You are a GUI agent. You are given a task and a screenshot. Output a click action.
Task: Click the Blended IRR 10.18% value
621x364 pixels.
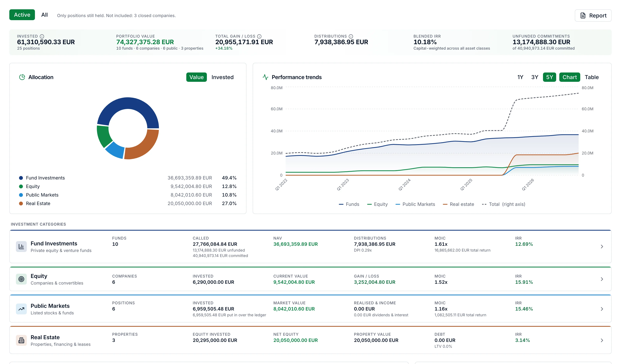pyautogui.click(x=425, y=42)
